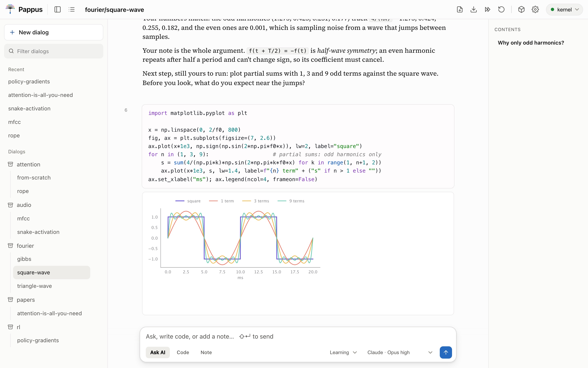
Task: Switch to the Code input tab
Action: click(183, 352)
